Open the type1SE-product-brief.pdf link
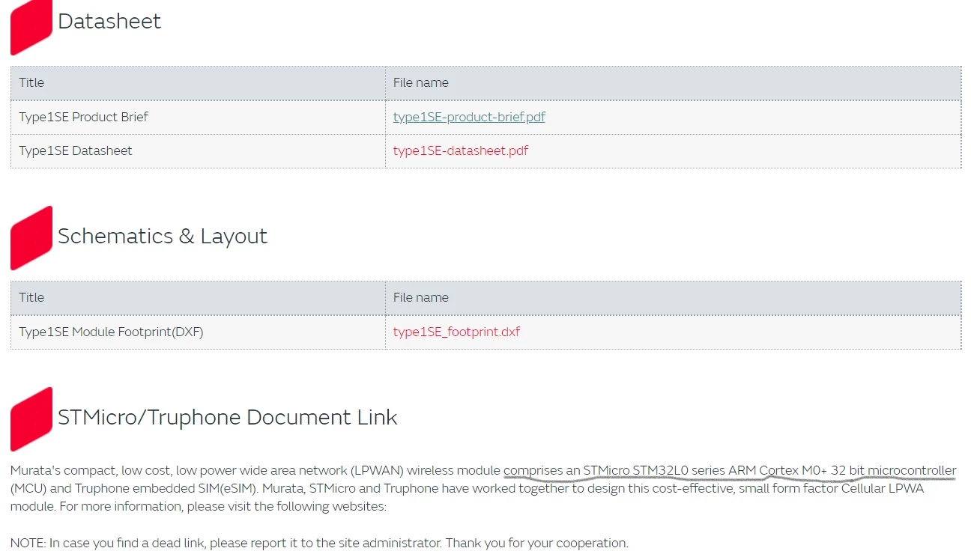Viewport: 971px width, 560px height. pyautogui.click(x=469, y=117)
